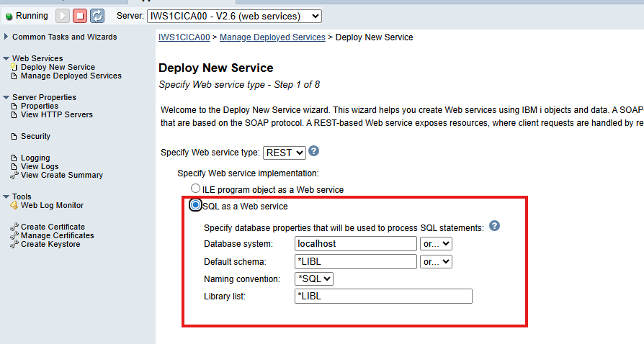This screenshot has height=344, width=644.
Task: Collapse the Web Services tree section
Action: click(6, 58)
